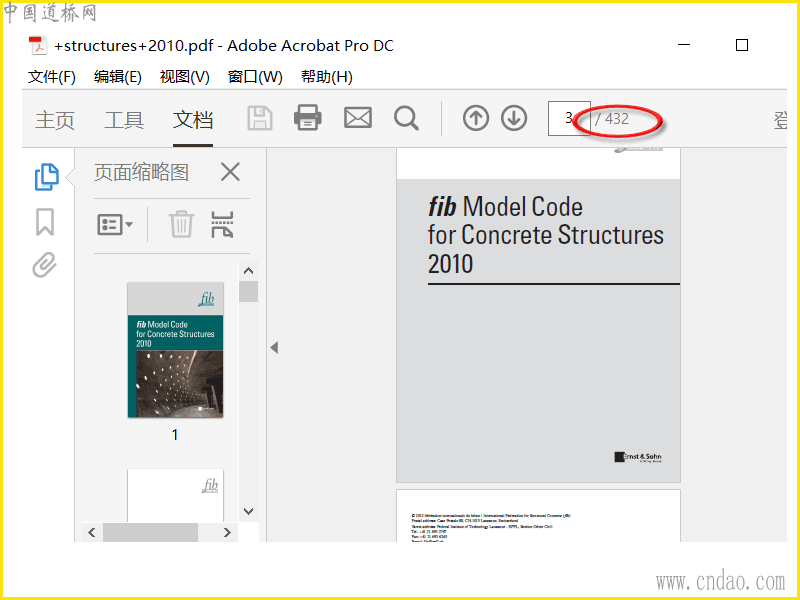
Task: Click the vertical scrollbar thumb in thumbnails
Action: pyautogui.click(x=248, y=291)
